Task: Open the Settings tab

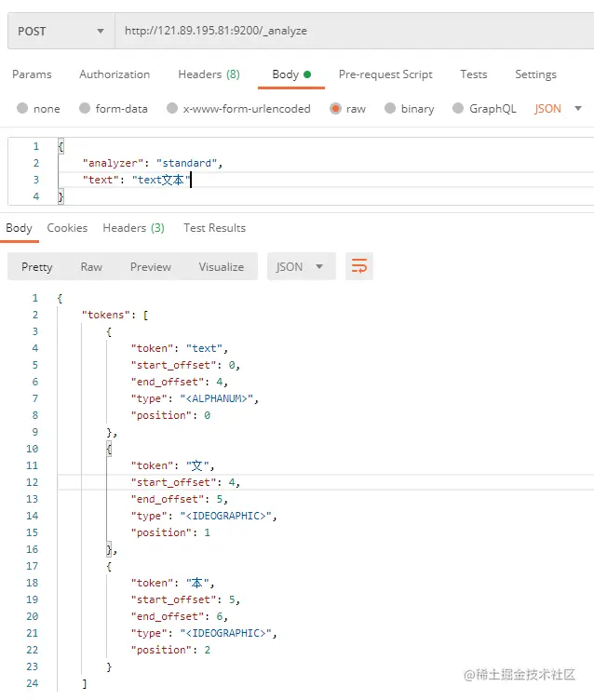Action: pyautogui.click(x=535, y=74)
